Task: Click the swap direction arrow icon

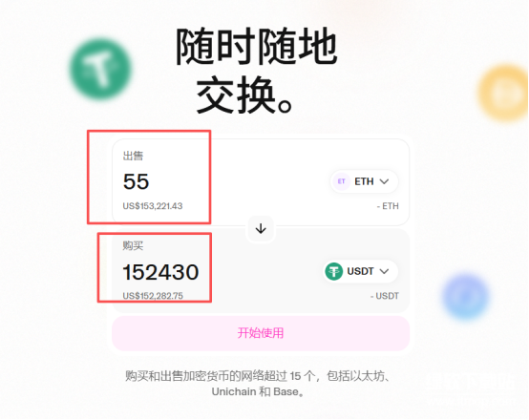Action: click(x=261, y=229)
